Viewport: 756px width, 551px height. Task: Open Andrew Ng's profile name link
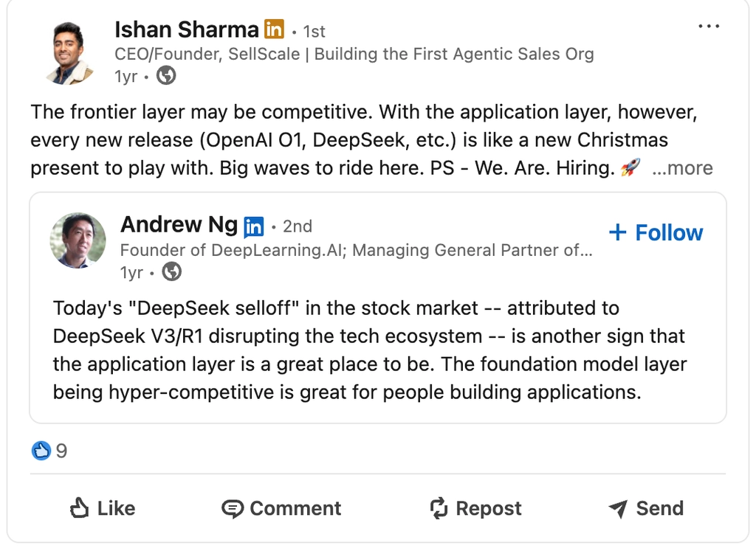pos(179,225)
